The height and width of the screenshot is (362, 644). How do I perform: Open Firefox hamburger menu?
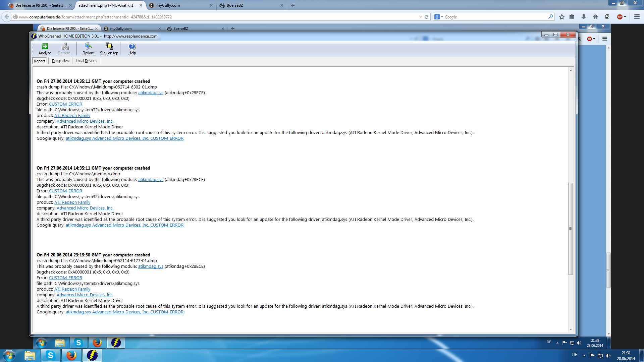[x=637, y=17]
